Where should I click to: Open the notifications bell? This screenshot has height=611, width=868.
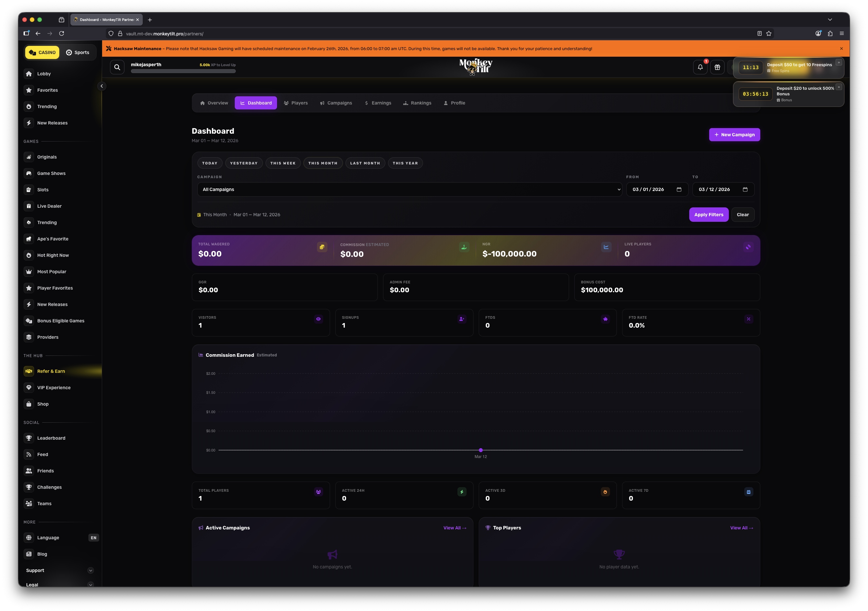point(700,67)
